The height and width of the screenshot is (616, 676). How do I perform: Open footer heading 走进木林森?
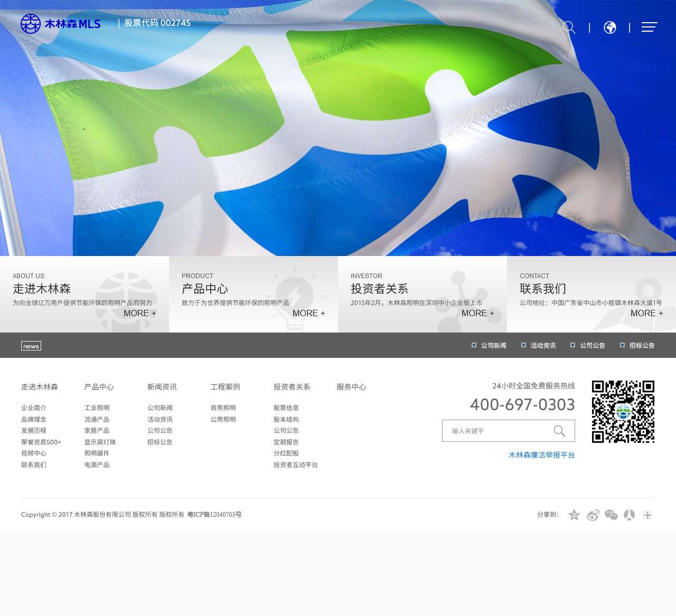pyautogui.click(x=40, y=387)
